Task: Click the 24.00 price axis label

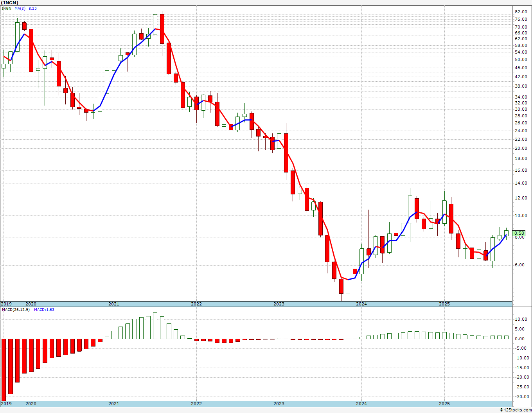Action: coord(521,131)
